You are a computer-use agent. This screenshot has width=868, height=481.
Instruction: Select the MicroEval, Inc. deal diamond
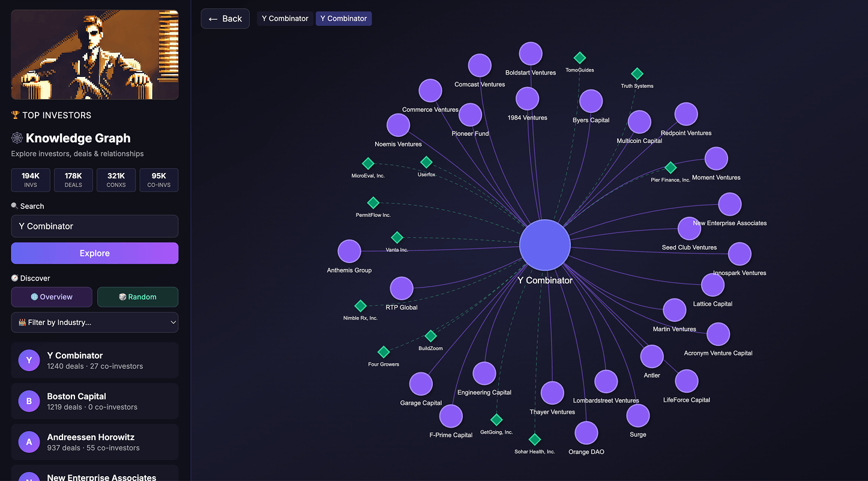pos(368,163)
